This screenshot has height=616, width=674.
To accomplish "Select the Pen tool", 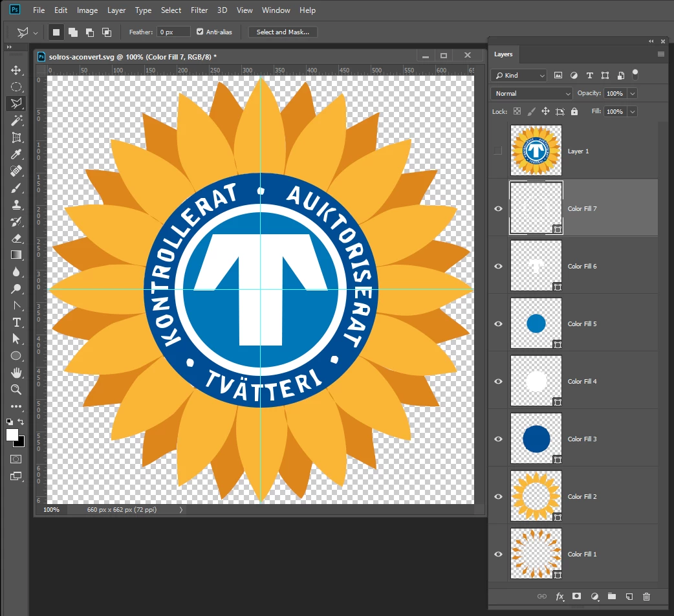I will click(16, 305).
